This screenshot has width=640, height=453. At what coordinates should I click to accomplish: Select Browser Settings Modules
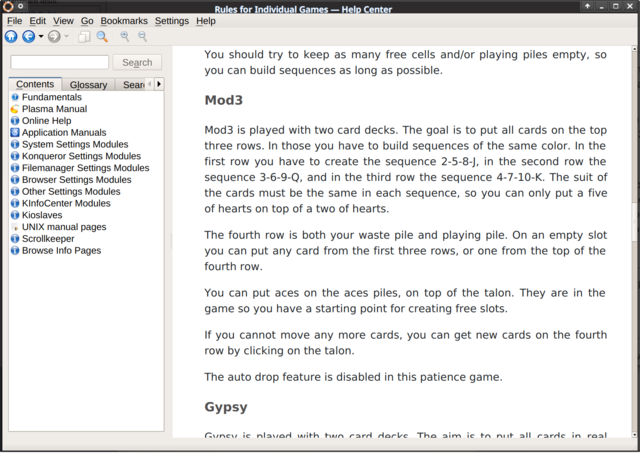click(77, 180)
